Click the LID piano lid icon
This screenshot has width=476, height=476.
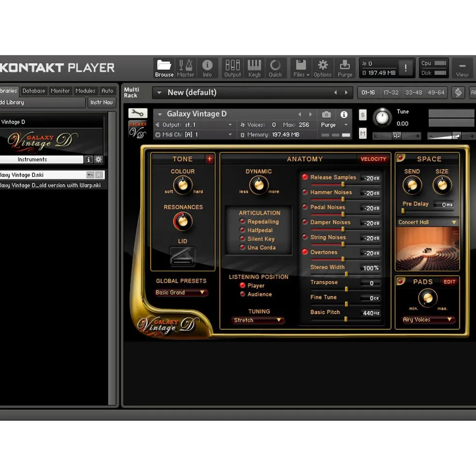click(182, 257)
